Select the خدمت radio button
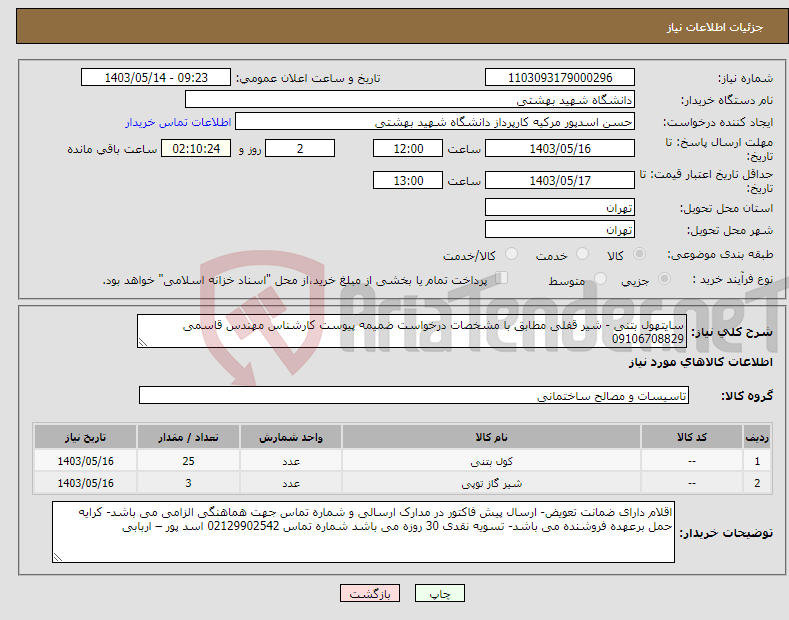Viewport: 789px width, 620px height. click(582, 254)
